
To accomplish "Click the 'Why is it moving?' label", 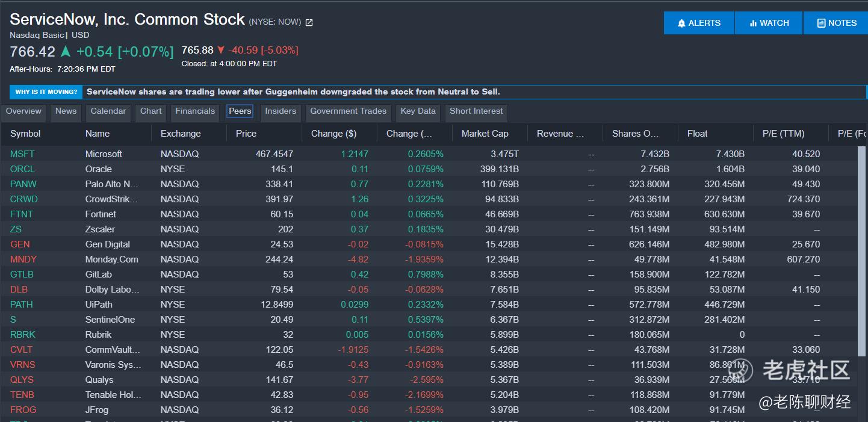I will point(46,92).
